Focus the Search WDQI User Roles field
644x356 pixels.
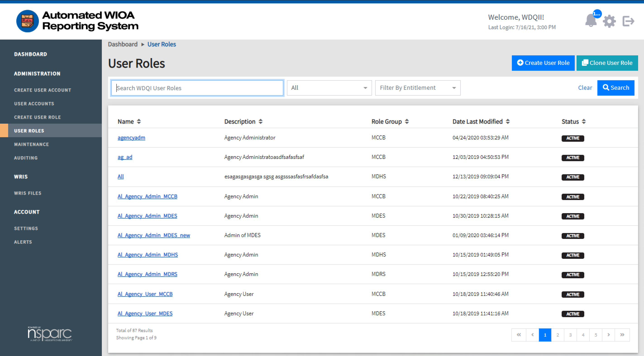pos(197,88)
